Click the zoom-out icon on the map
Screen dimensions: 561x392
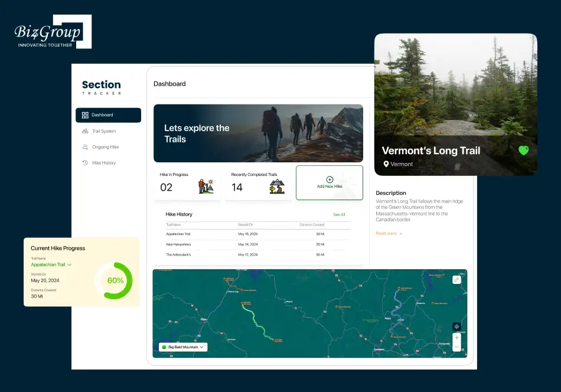pos(456,347)
